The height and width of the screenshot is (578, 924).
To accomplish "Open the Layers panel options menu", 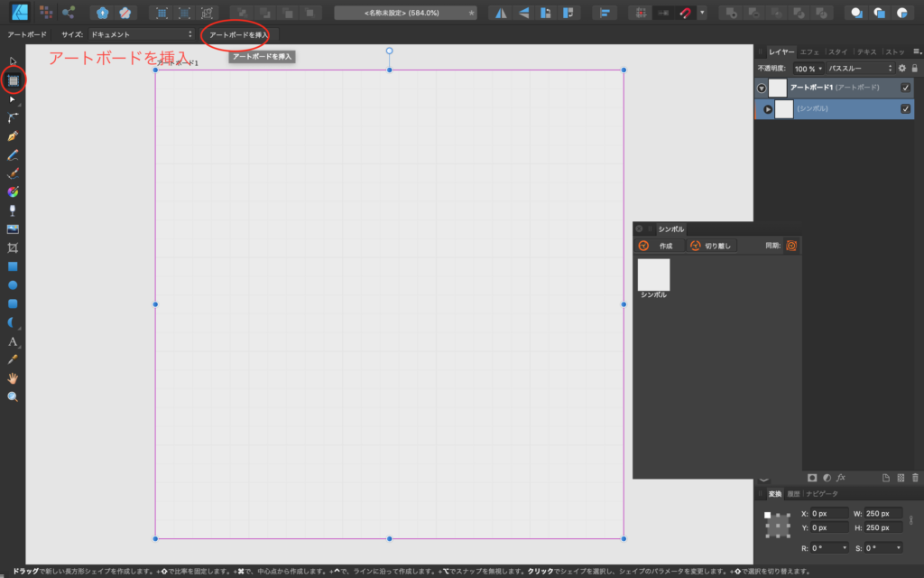I will point(917,51).
